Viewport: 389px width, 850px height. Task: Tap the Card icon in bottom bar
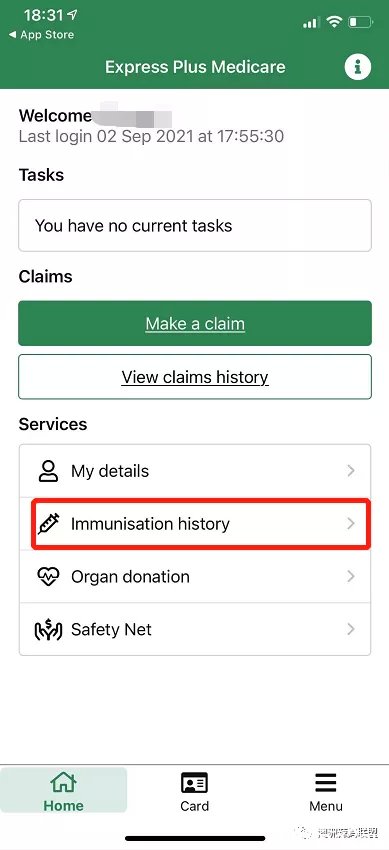click(194, 783)
